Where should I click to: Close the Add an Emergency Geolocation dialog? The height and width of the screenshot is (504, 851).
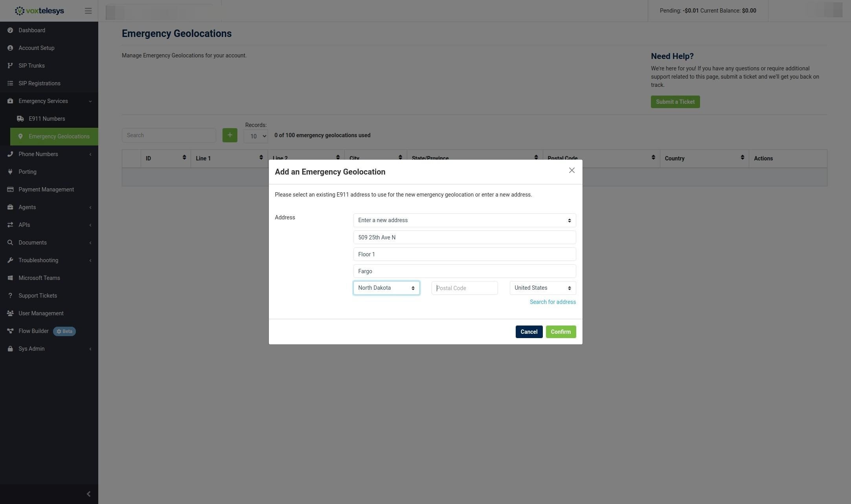point(572,170)
